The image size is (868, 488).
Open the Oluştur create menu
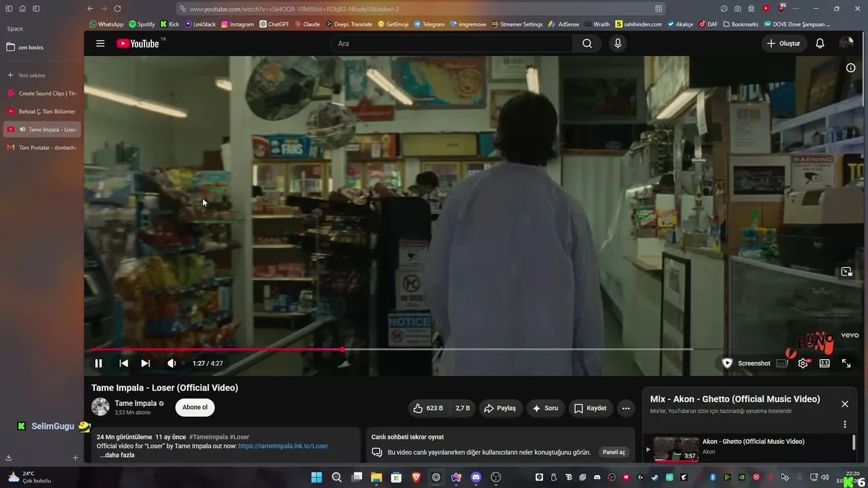pyautogui.click(x=783, y=43)
